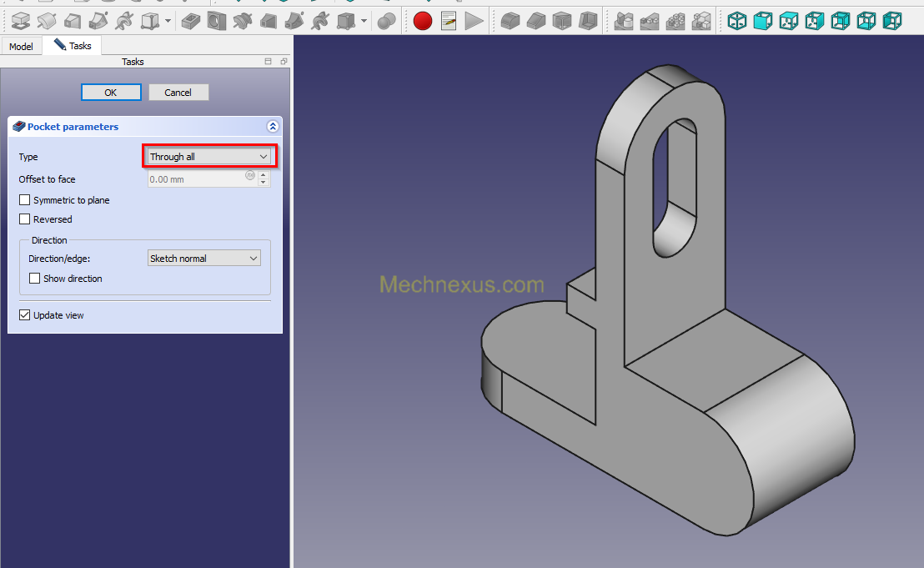Click the Boolean operation spheres icon

[x=387, y=20]
